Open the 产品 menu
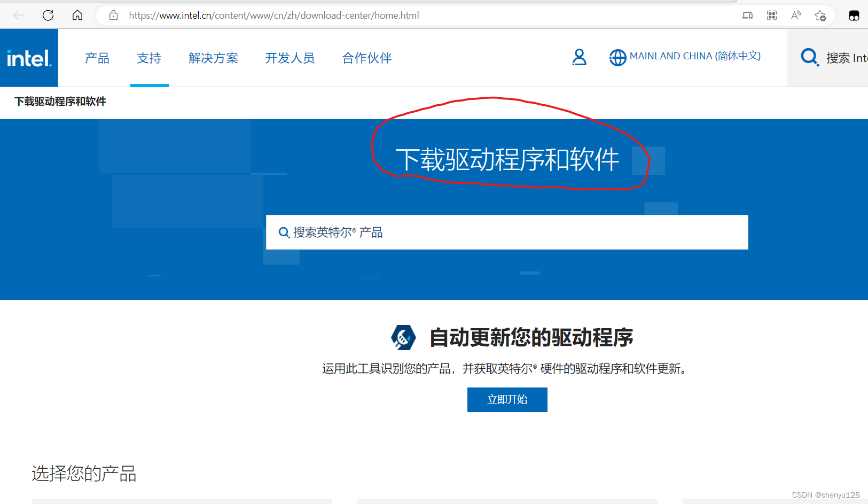The image size is (868, 504). click(x=97, y=58)
